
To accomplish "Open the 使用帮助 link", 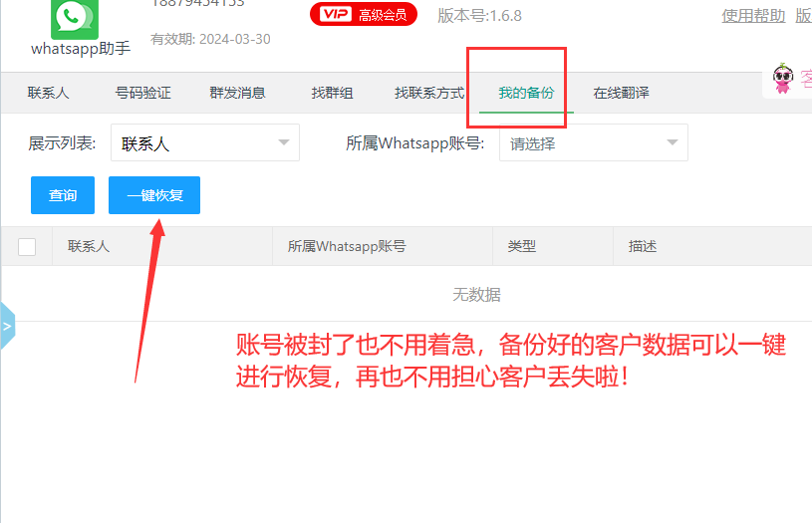I will tap(753, 16).
